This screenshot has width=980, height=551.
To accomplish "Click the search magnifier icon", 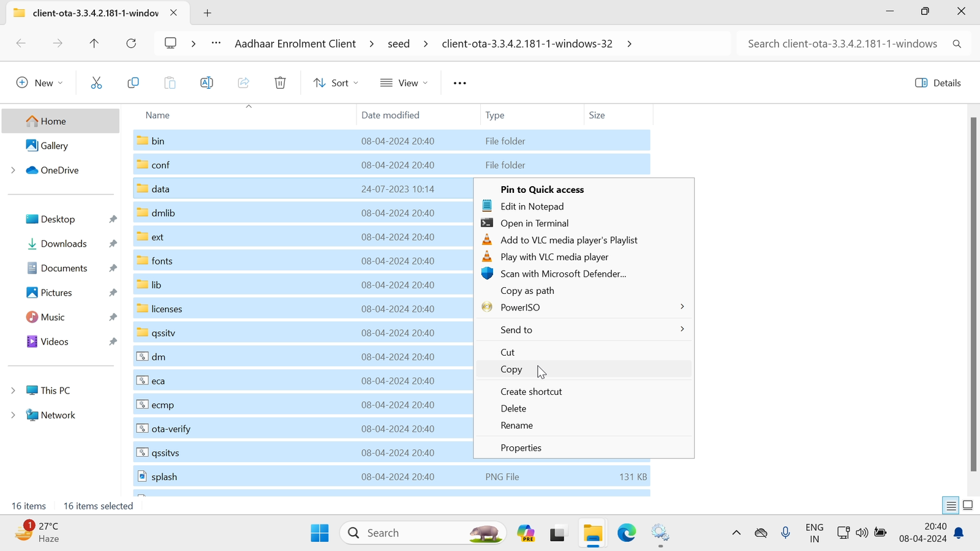I will tap(957, 44).
